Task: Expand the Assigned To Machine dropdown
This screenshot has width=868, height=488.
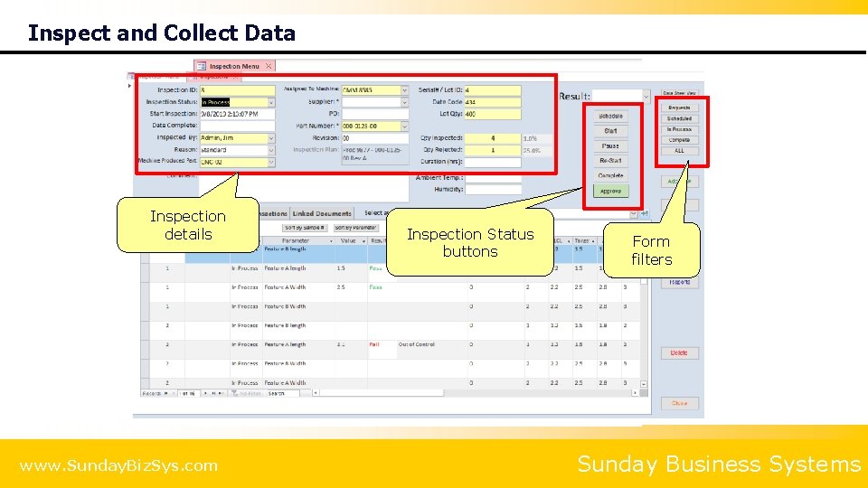Action: click(x=405, y=90)
